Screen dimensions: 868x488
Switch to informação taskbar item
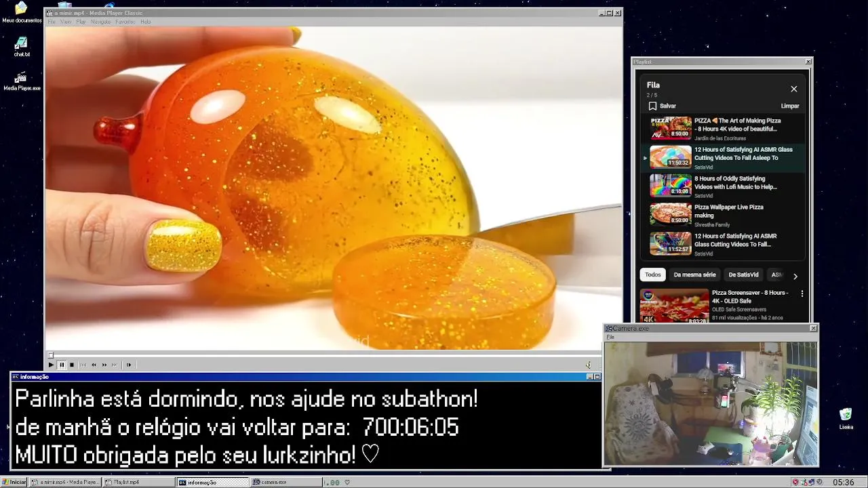click(x=212, y=482)
